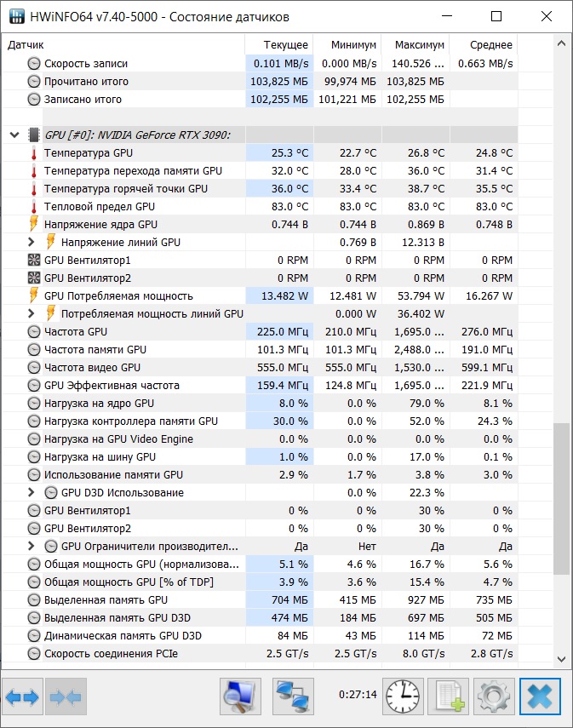573x728 pixels.
Task: Open sensor settings gear icon
Action: click(x=494, y=697)
